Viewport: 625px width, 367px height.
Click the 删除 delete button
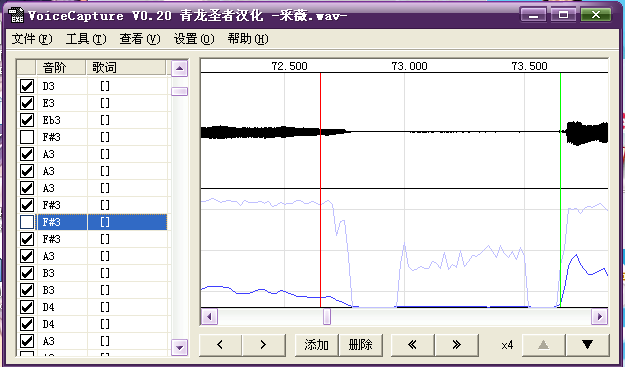(x=360, y=345)
